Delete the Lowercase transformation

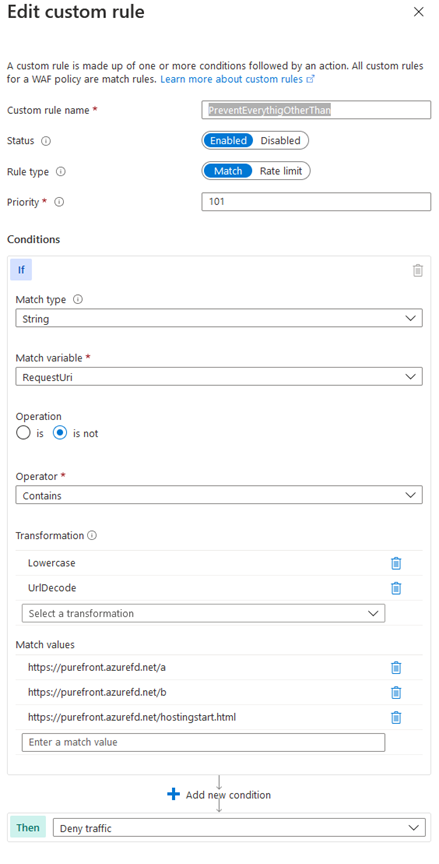click(x=395, y=563)
